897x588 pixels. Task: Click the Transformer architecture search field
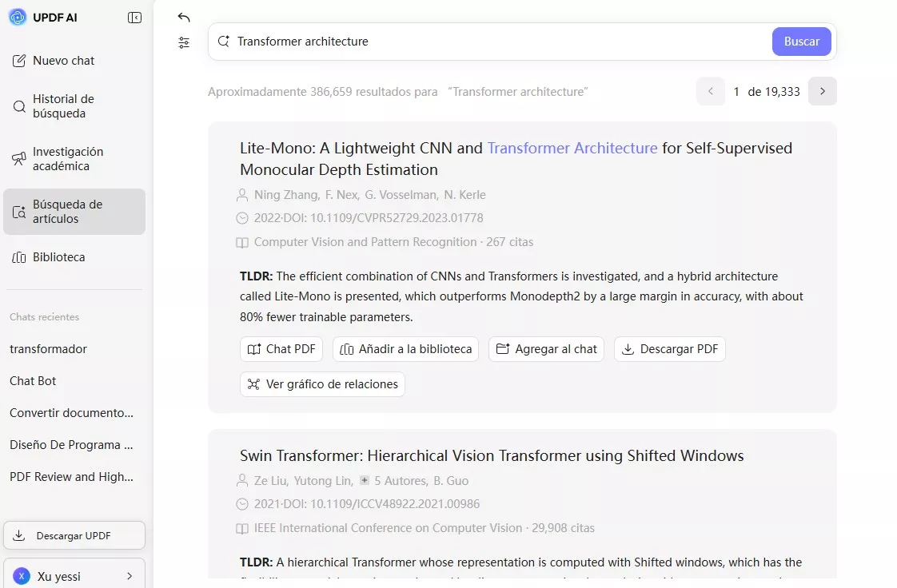[x=496, y=42]
